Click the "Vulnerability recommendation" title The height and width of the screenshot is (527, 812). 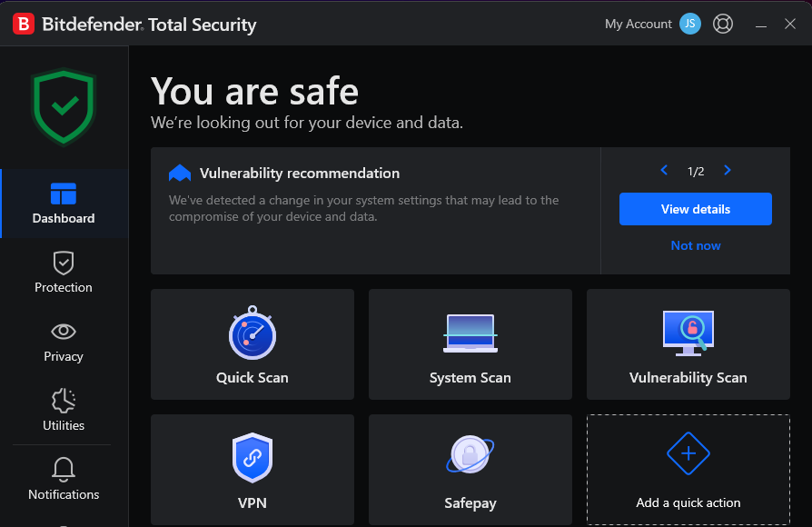(x=300, y=173)
